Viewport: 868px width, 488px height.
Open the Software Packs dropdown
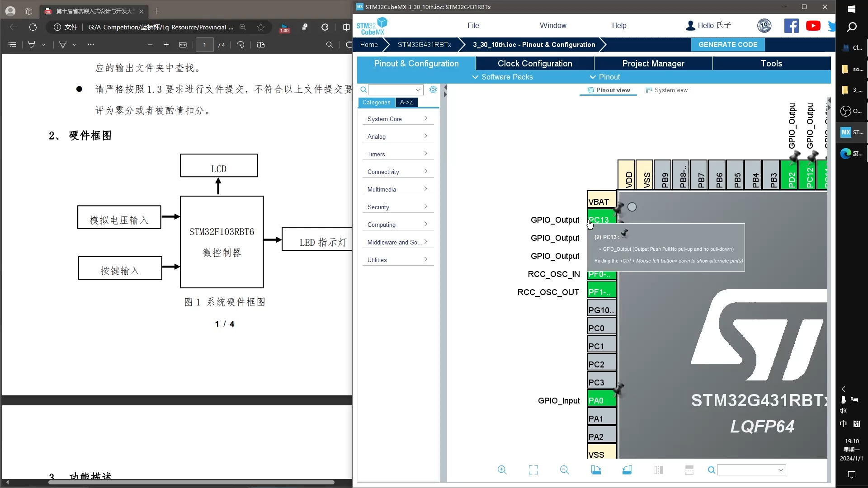point(503,77)
